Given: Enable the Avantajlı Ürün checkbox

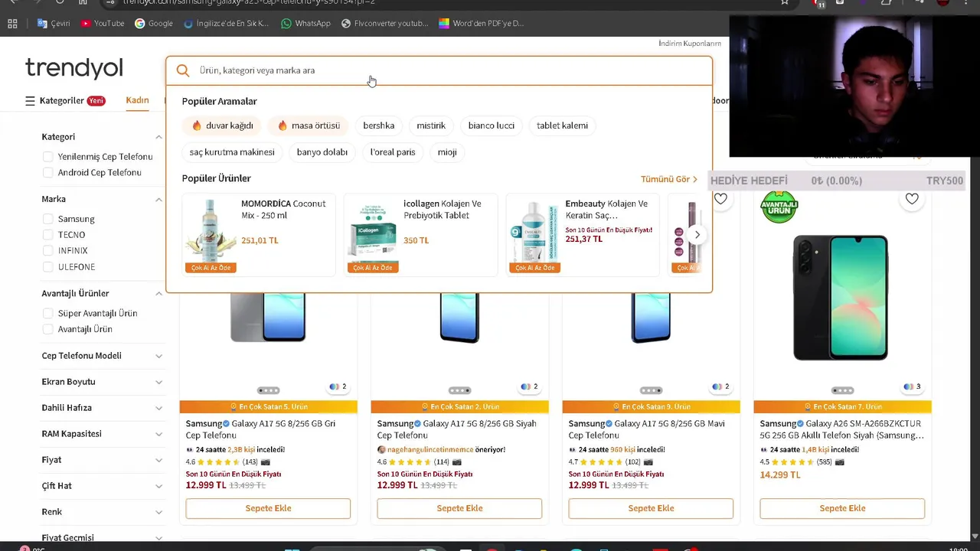Looking at the screenshot, I should point(48,329).
